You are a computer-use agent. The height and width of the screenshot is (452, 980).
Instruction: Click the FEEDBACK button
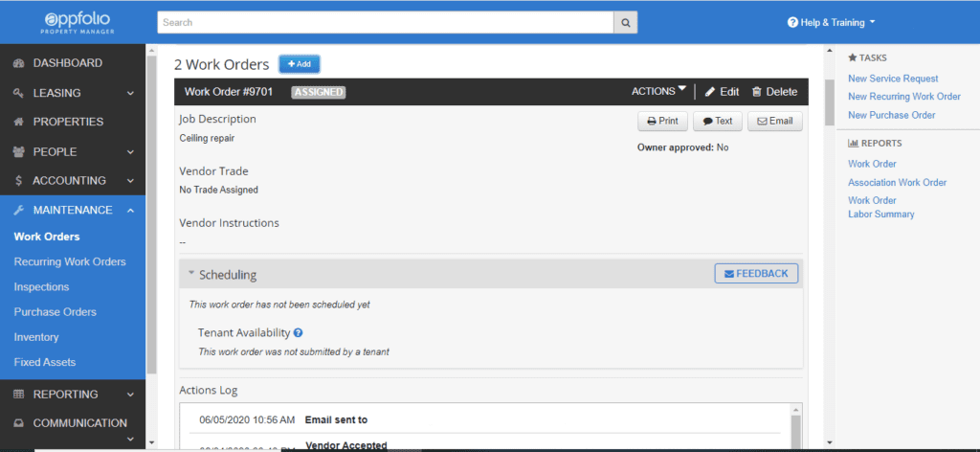click(x=756, y=274)
